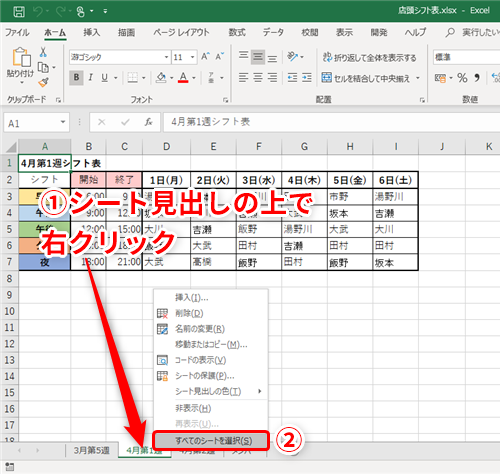Open merge cells dropdown arrow
Viewport: 500px width, 474px height.
coord(418,78)
